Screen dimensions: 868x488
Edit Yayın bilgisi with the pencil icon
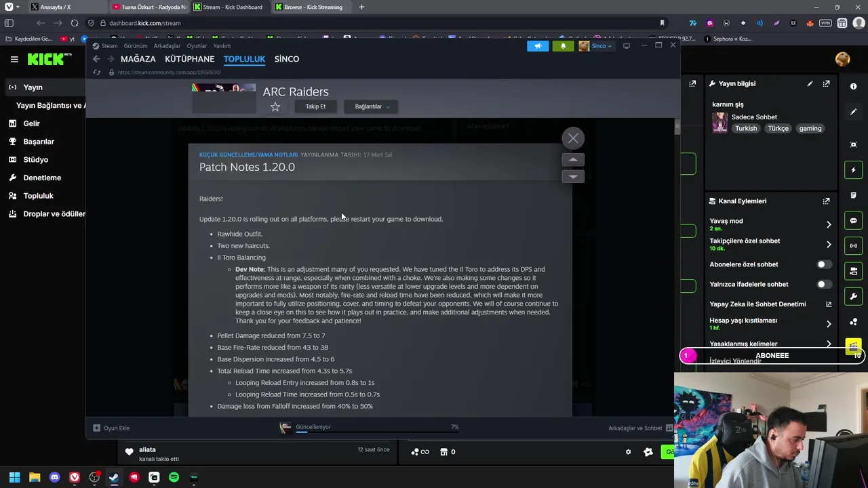(810, 84)
